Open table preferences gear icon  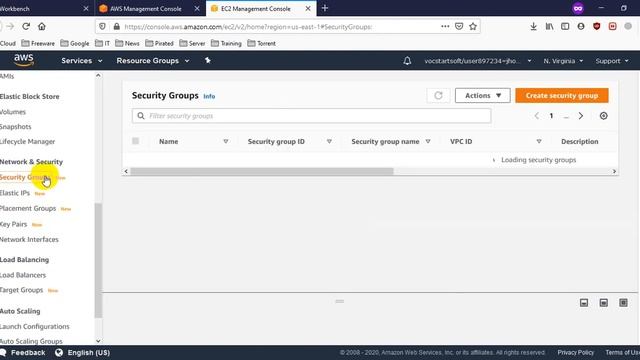tap(603, 116)
